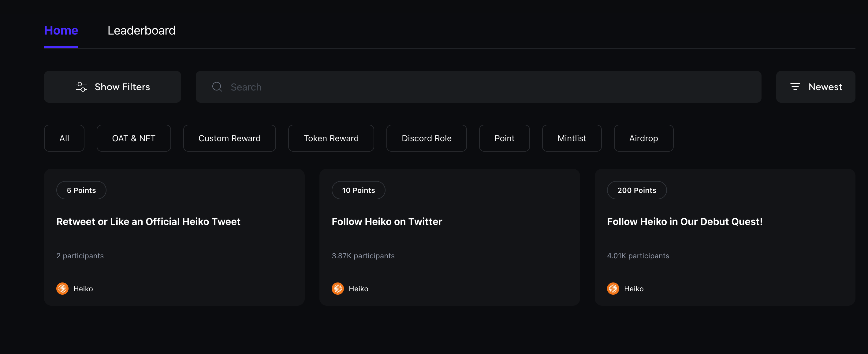Viewport: 868px width, 354px height.
Task: Click Heiko logo on Debut Quest card
Action: [x=613, y=289]
